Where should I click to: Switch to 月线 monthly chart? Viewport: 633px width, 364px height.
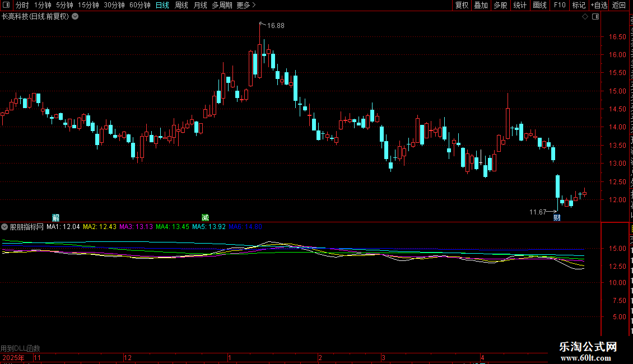coord(200,5)
